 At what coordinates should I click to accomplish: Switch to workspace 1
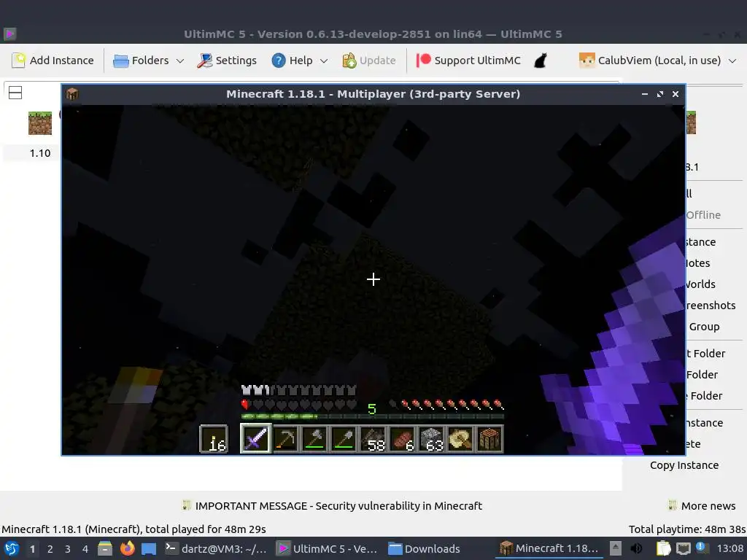(x=32, y=549)
